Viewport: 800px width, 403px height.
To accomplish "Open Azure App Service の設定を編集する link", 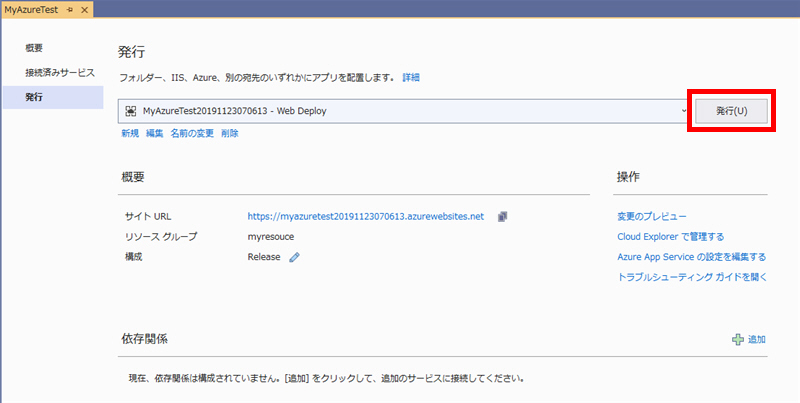I will (x=691, y=257).
